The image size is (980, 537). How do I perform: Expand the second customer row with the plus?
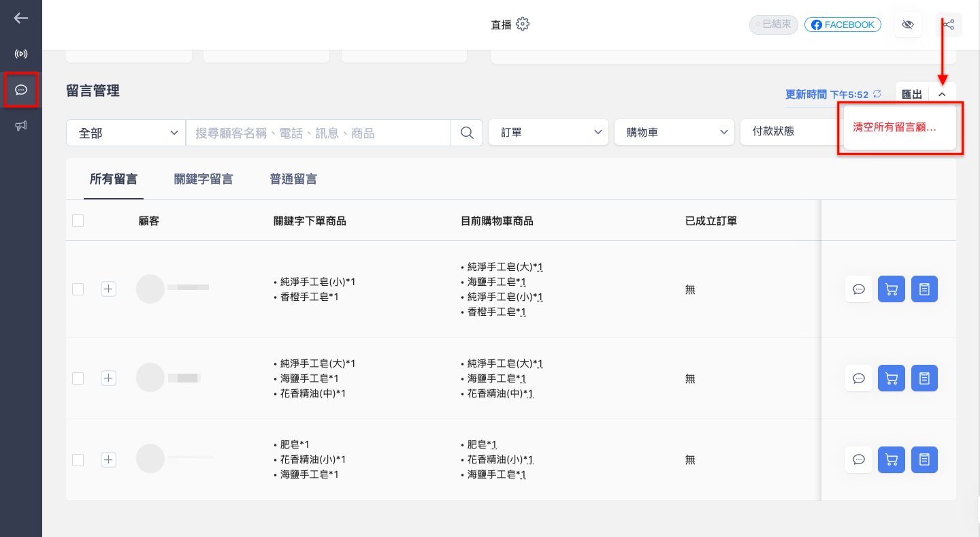(x=109, y=378)
